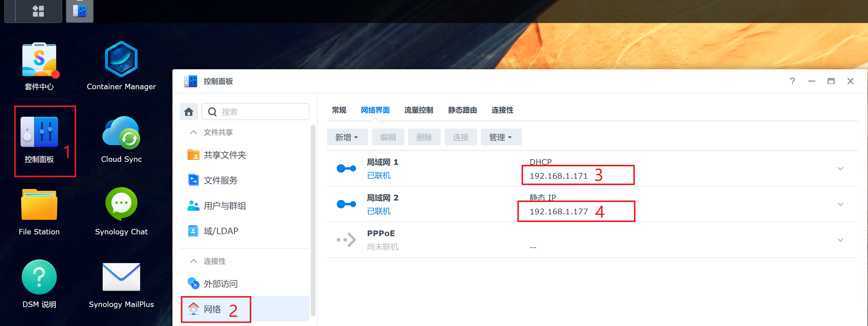Viewport: 868px width, 326px height.
Task: Expand PPPoE details chevron
Action: pos(840,240)
